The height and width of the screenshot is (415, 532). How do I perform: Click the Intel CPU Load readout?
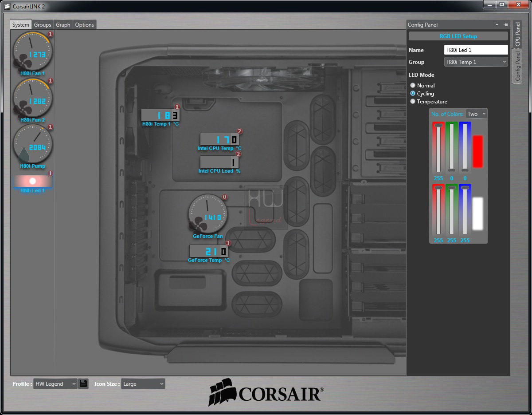(x=219, y=162)
